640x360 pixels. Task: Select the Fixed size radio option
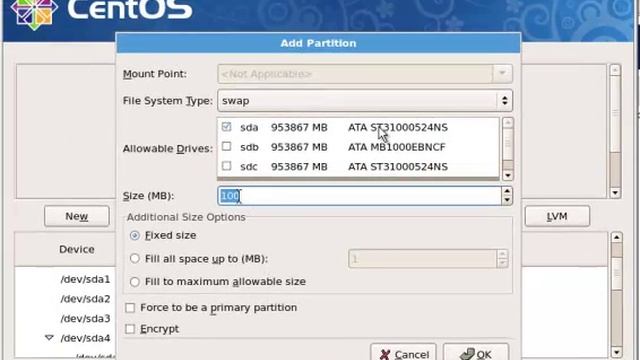135,236
